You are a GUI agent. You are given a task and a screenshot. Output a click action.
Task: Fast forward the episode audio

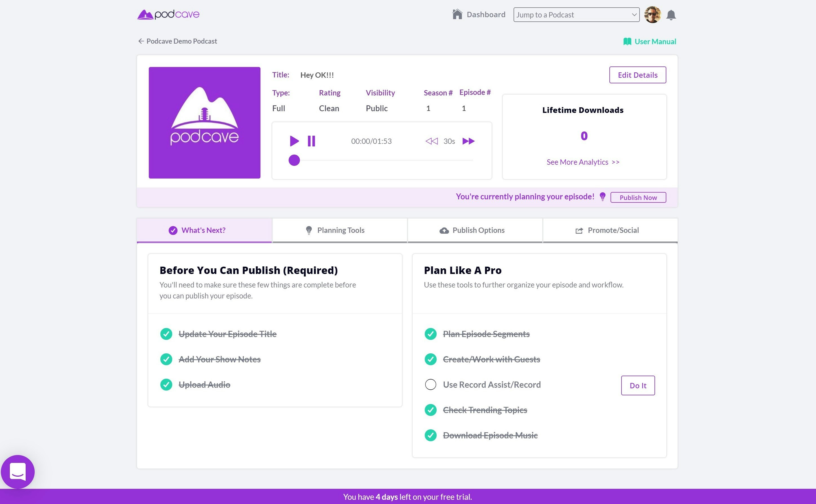pos(468,141)
